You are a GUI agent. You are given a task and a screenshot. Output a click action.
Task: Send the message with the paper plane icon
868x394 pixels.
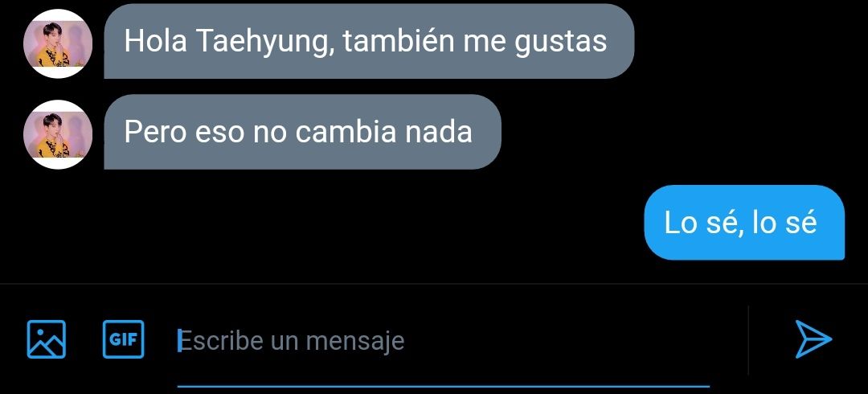pyautogui.click(x=813, y=339)
